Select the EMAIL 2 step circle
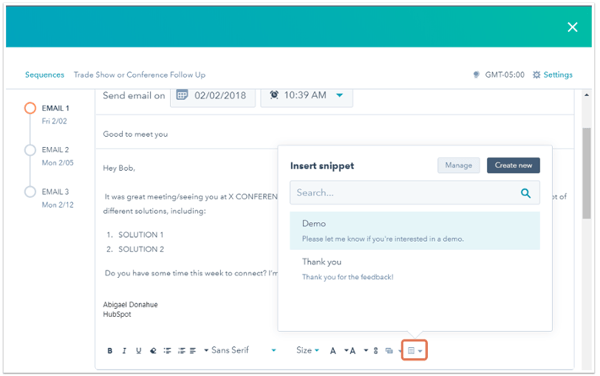 [x=30, y=150]
